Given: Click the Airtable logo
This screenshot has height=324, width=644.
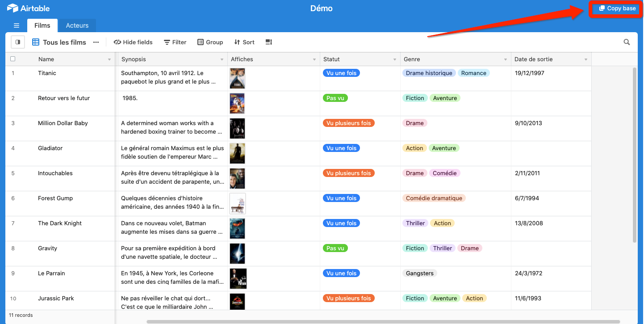Looking at the screenshot, I should [29, 8].
